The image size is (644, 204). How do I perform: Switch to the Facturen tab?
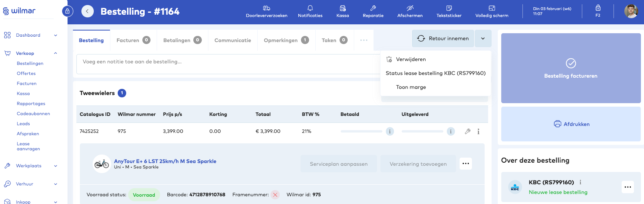tap(133, 40)
